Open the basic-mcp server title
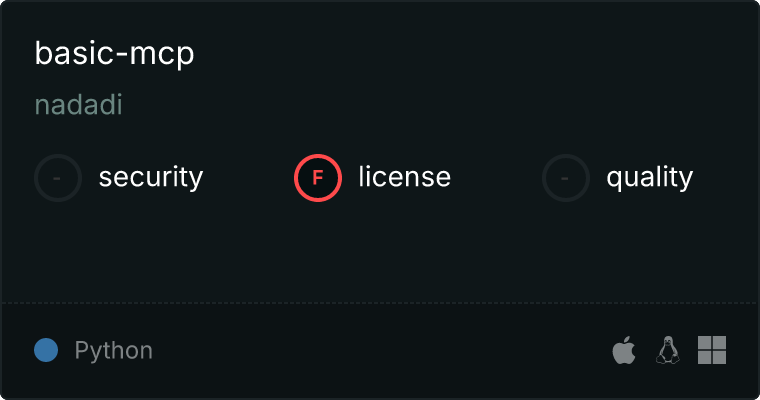 (114, 53)
